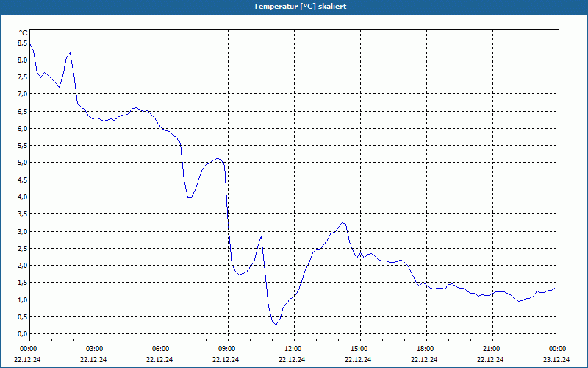
Task: Pick the 1,5 y-axis tick label
Action: coord(23,283)
